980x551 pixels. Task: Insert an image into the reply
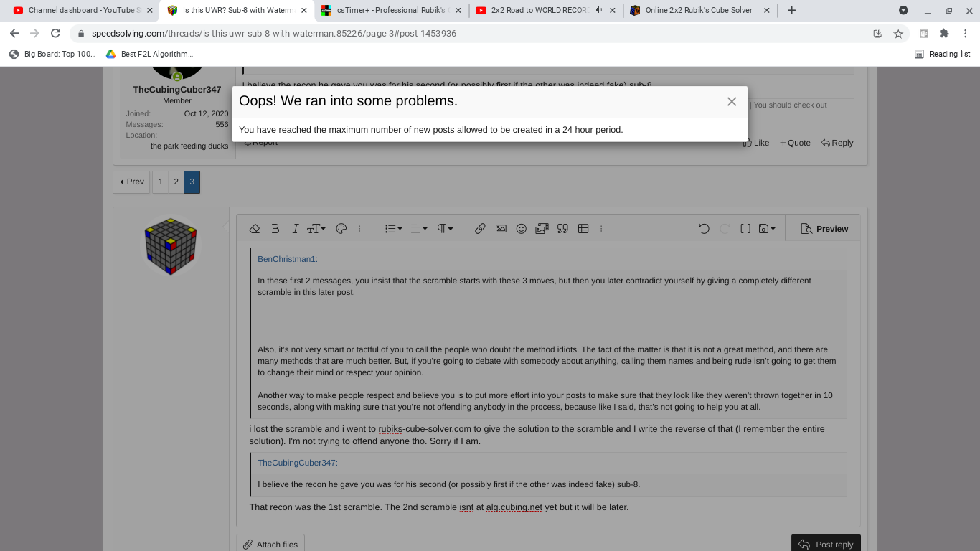501,229
